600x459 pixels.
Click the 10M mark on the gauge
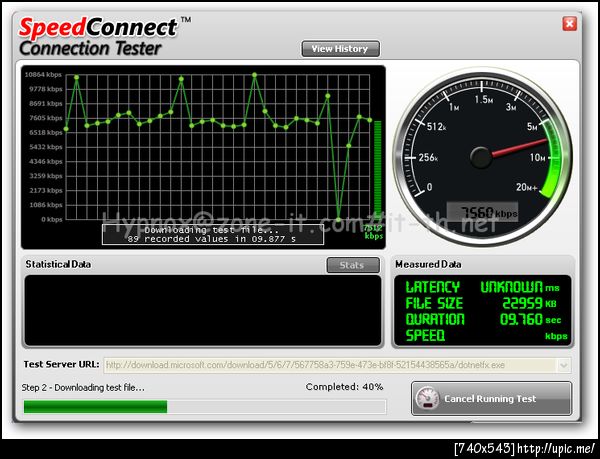coord(538,157)
